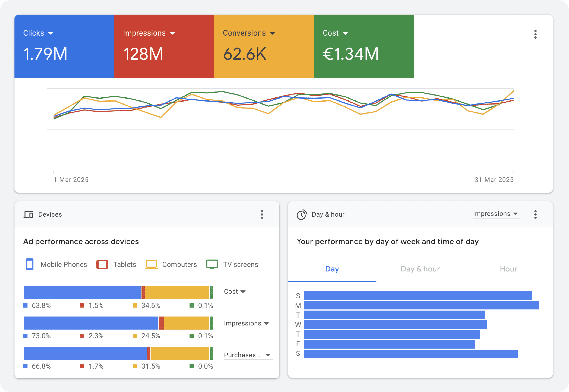Screen dimensions: 569x392
Task: Select the Day tab
Action: click(332, 269)
